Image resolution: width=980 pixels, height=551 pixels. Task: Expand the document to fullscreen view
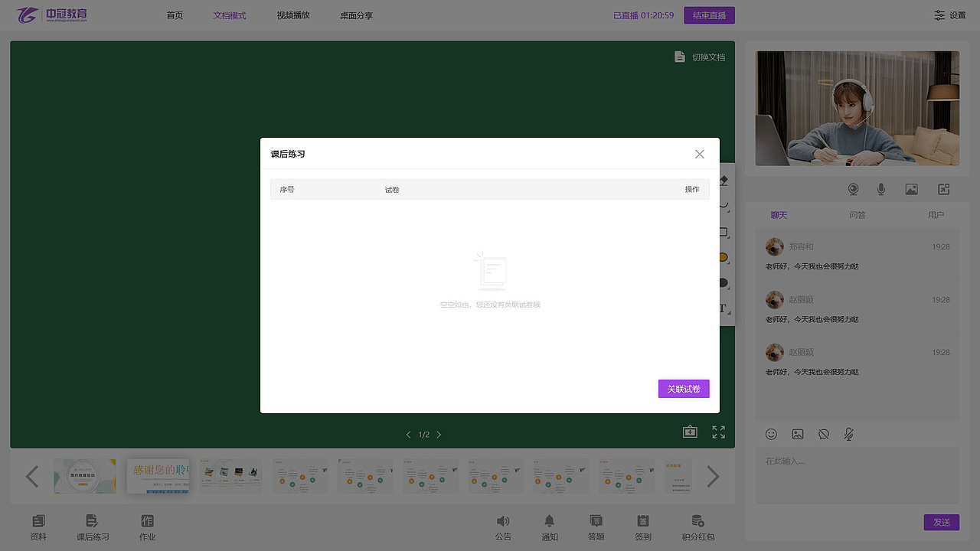pos(718,431)
